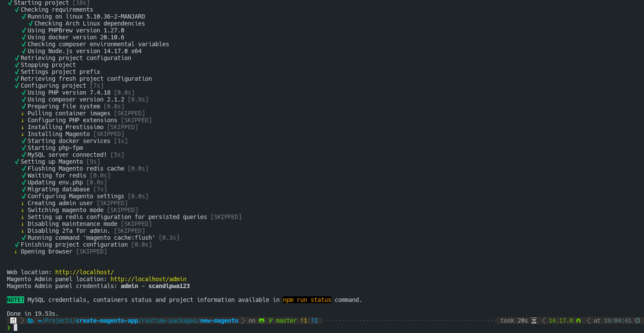Image resolution: width=644 pixels, height=333 pixels.
Task: Click Using composer version 2.1.2 line
Action: pos(88,99)
